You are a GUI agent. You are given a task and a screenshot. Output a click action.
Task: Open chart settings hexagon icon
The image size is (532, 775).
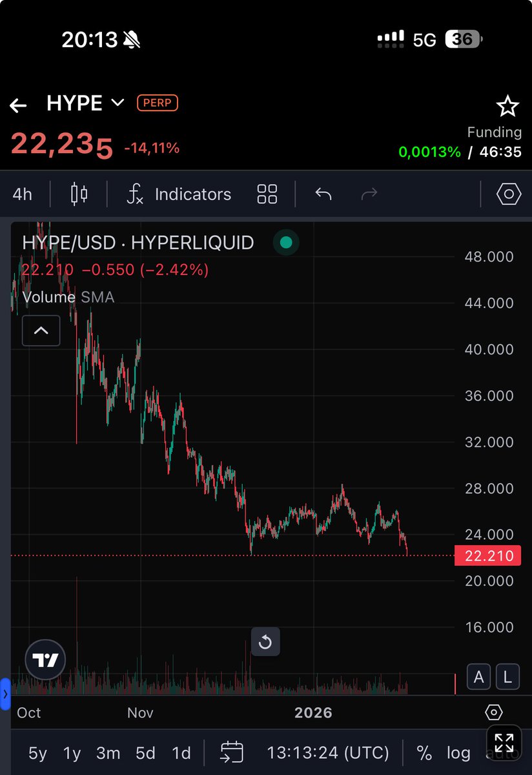[508, 194]
